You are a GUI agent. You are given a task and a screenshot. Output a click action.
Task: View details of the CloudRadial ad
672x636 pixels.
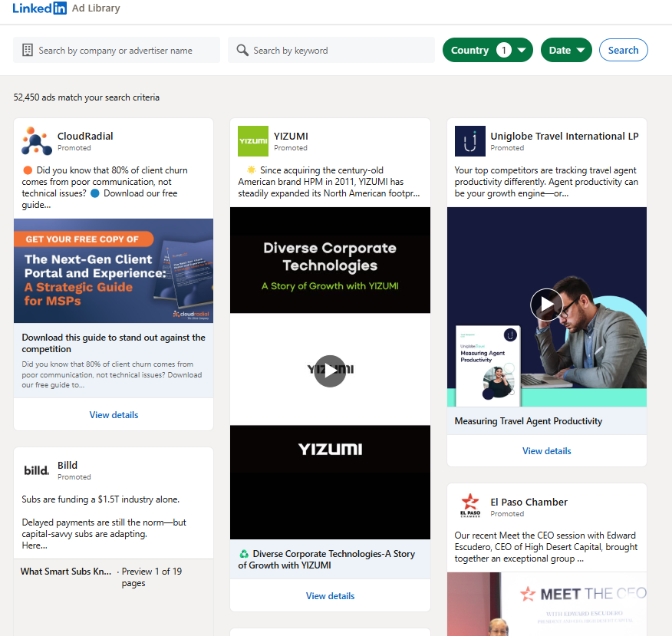[x=114, y=415]
